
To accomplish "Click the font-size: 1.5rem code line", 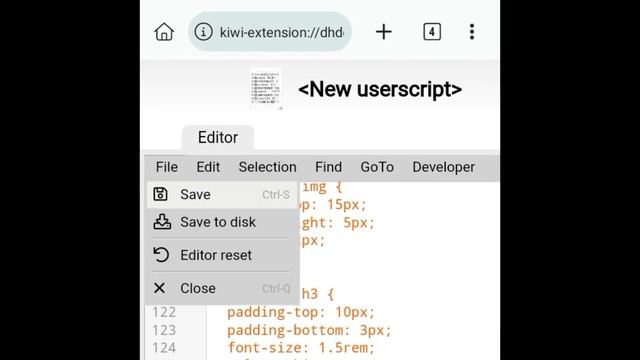I will [x=301, y=348].
